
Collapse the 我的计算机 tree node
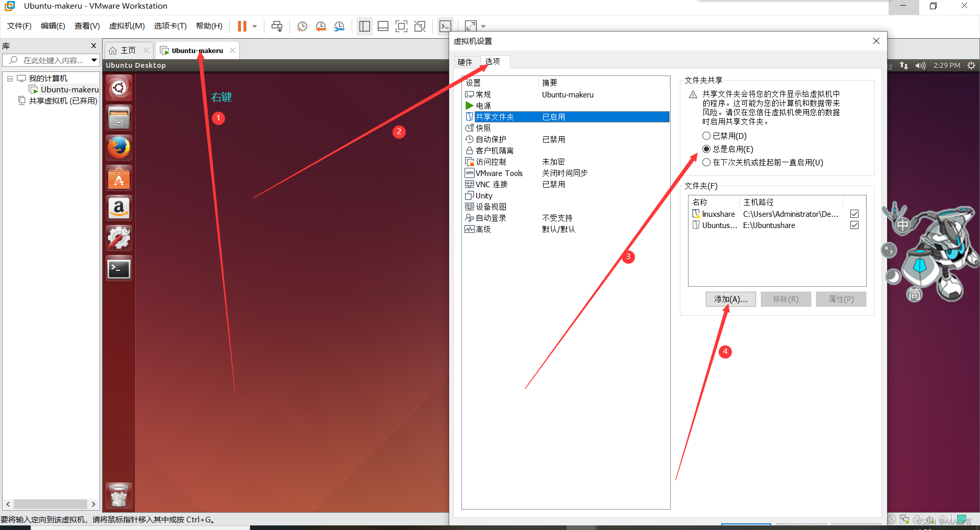coord(10,79)
